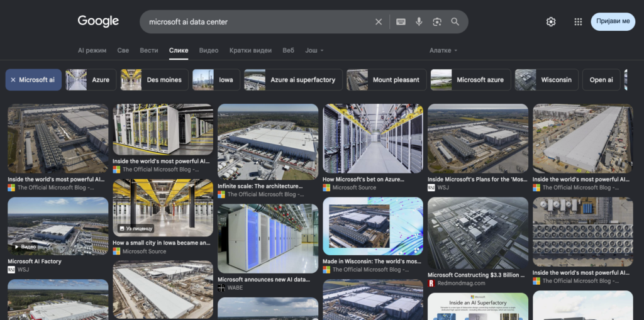Viewport: 644px width, 320px height.
Task: Open the 'Infinite scale: The architecture' image
Action: pos(268,141)
